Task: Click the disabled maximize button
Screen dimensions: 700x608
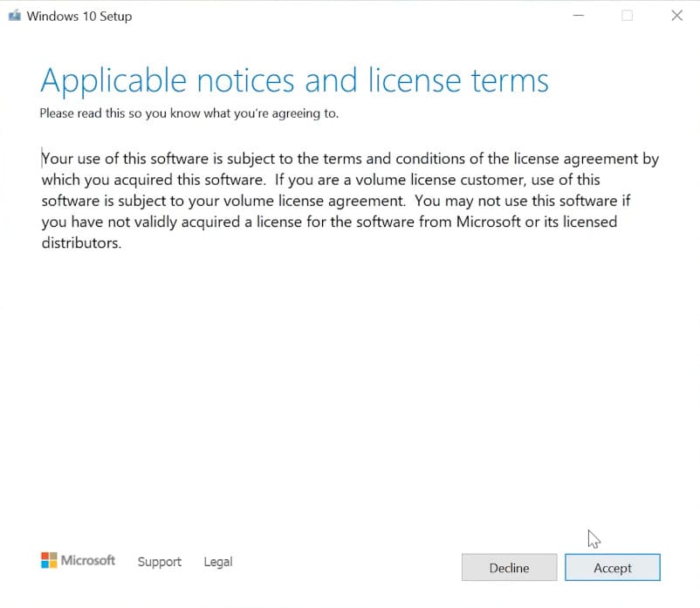Action: [628, 16]
